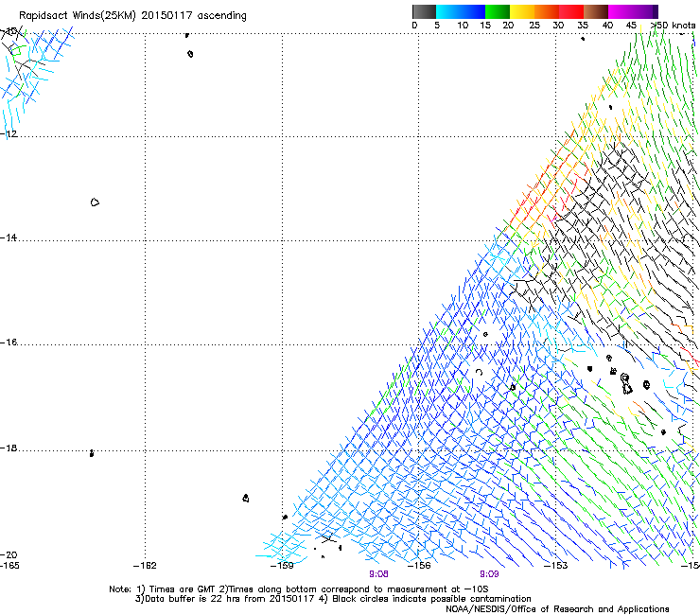
Task: Click the cyan 5-10 knots legend segment
Action: click(x=448, y=11)
